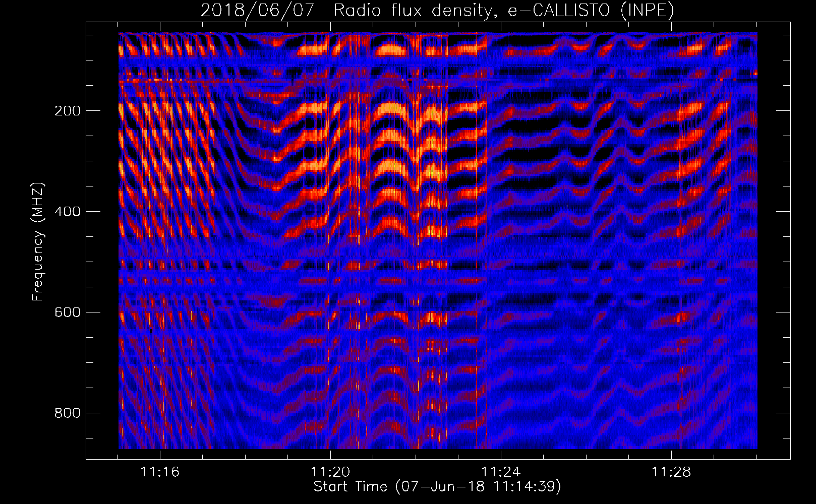Click the 800 frequency tick label
Viewport: 816px width, 504px height.
68,413
